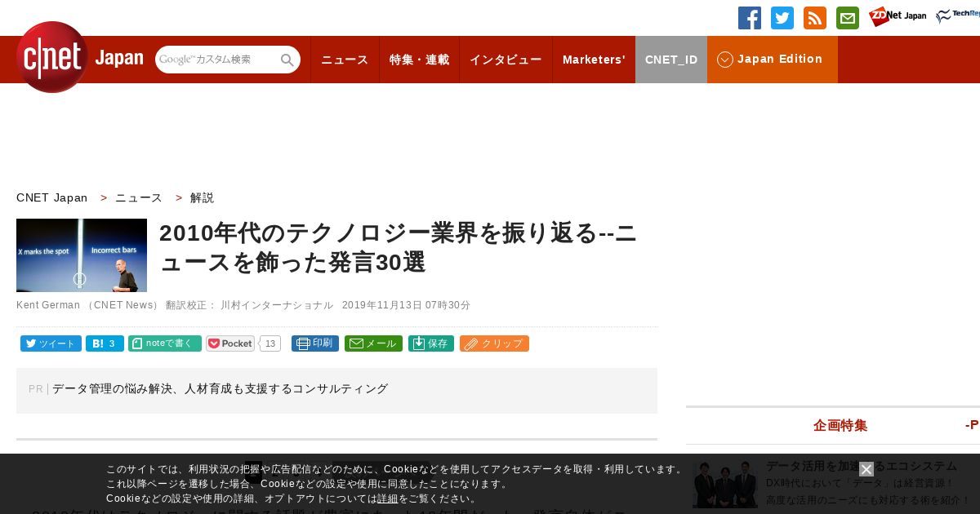Image resolution: width=980 pixels, height=514 pixels.
Task: Click publish date 2019年11月13日 07時30分
Action: pyautogui.click(x=406, y=305)
